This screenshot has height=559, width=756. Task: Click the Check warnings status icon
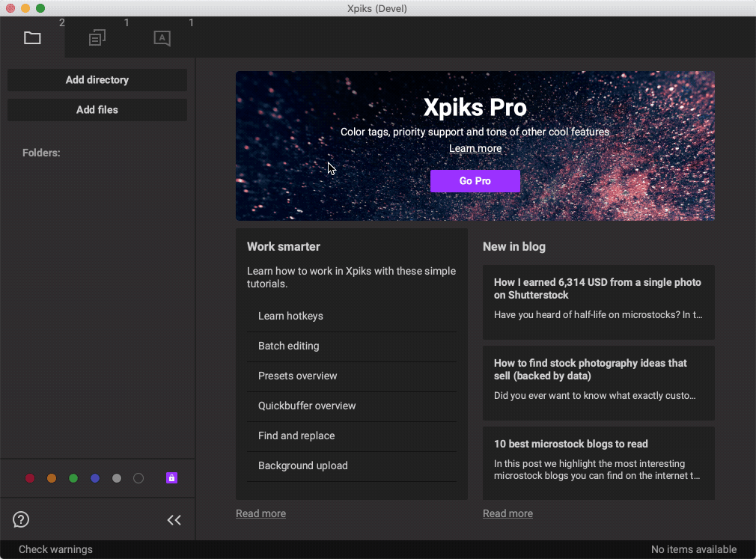pyautogui.click(x=55, y=549)
